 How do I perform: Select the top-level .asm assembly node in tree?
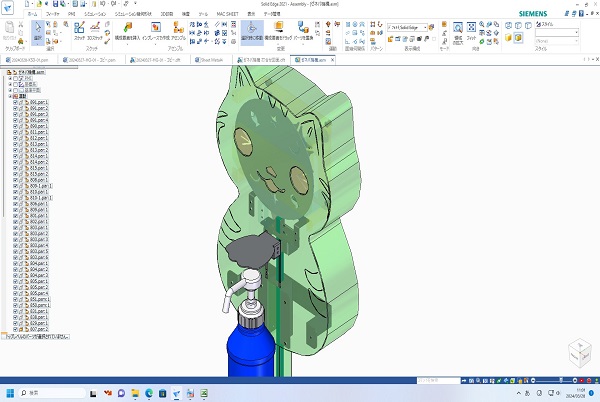tap(29, 72)
